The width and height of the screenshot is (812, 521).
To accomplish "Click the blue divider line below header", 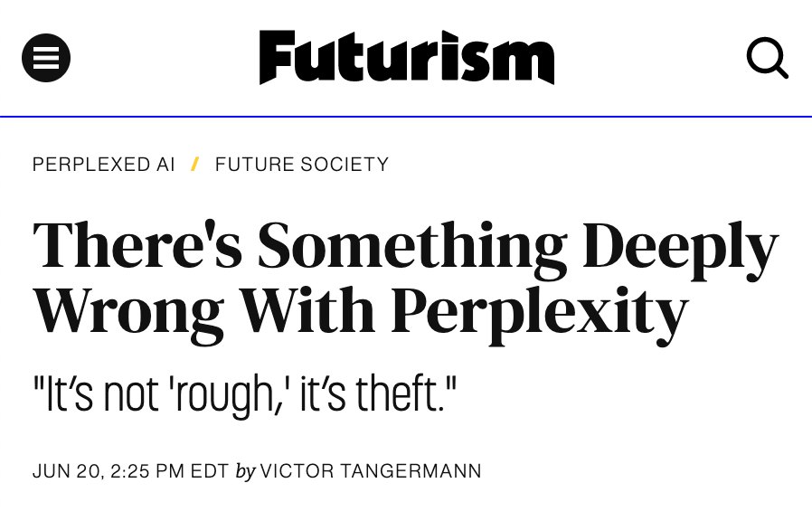I will click(406, 117).
